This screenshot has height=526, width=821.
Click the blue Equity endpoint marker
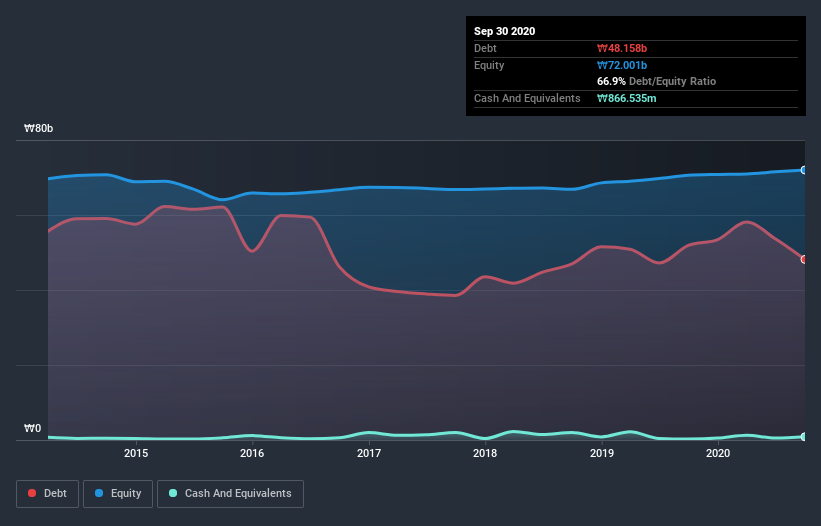pos(804,170)
